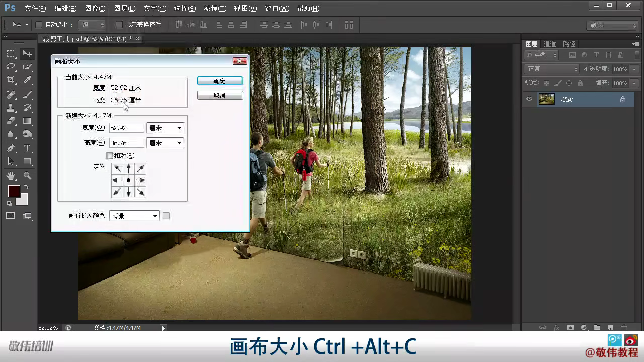
Task: Click the new width input field
Action: (x=127, y=128)
